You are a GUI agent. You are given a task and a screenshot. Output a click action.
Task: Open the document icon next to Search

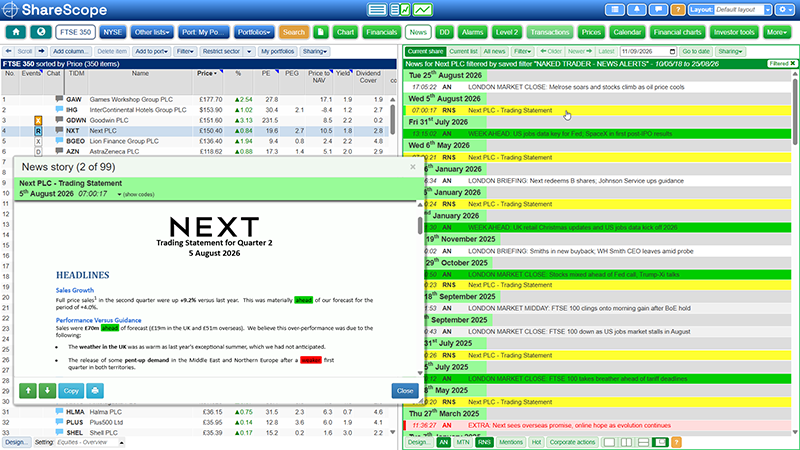click(320, 32)
